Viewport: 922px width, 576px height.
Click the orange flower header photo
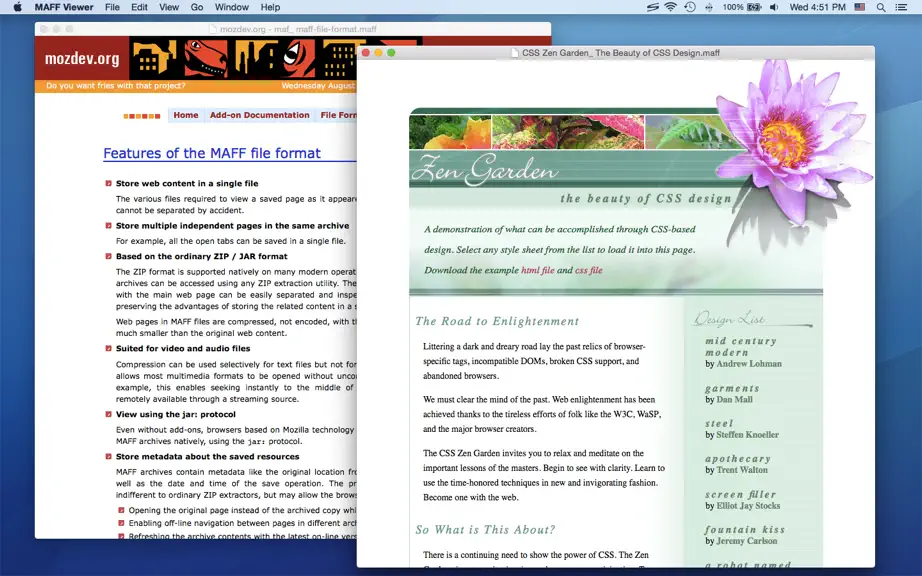tap(450, 132)
